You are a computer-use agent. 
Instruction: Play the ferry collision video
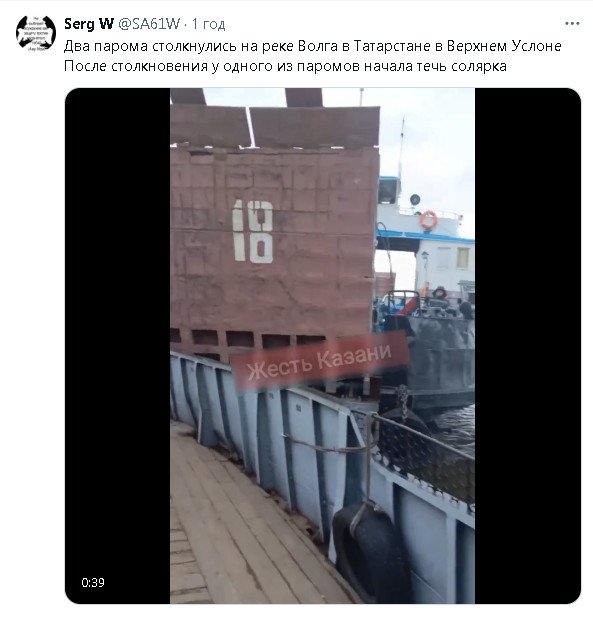323,345
